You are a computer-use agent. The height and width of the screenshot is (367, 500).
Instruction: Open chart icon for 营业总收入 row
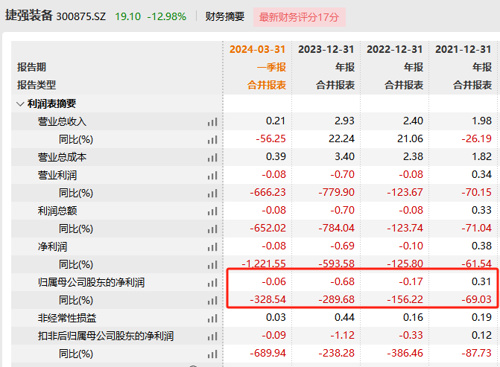[212, 122]
